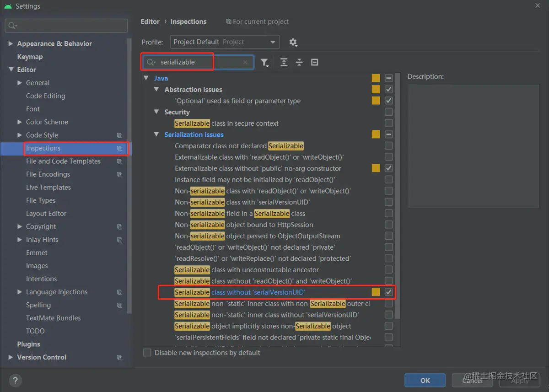Select TextMate Bundles in sidebar
The width and height of the screenshot is (549, 392).
pyautogui.click(x=53, y=318)
